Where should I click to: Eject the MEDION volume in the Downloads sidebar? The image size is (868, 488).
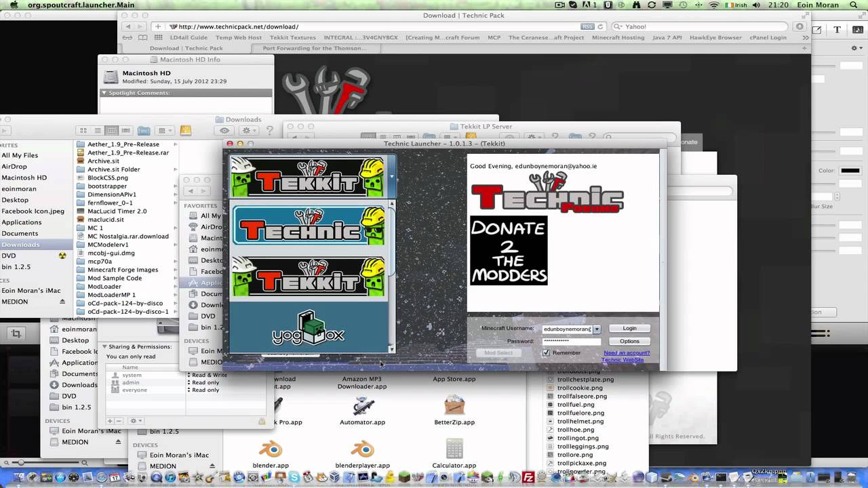[62, 302]
